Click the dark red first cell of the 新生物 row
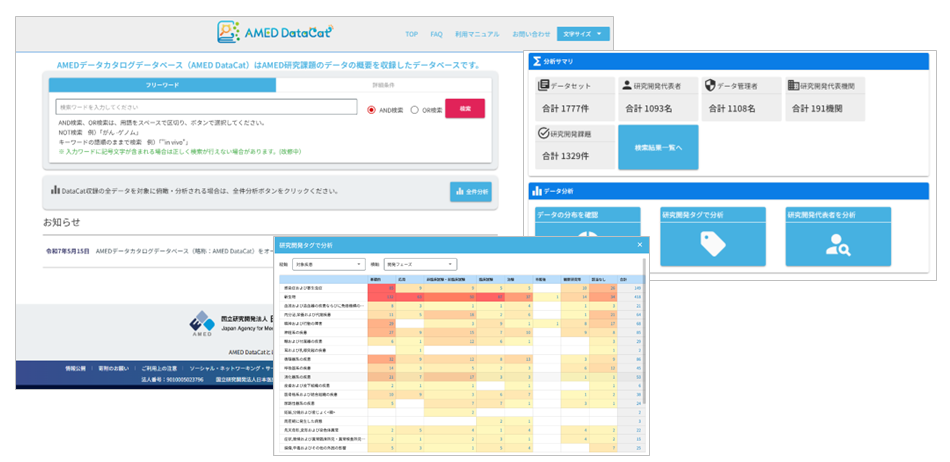 coord(382,297)
